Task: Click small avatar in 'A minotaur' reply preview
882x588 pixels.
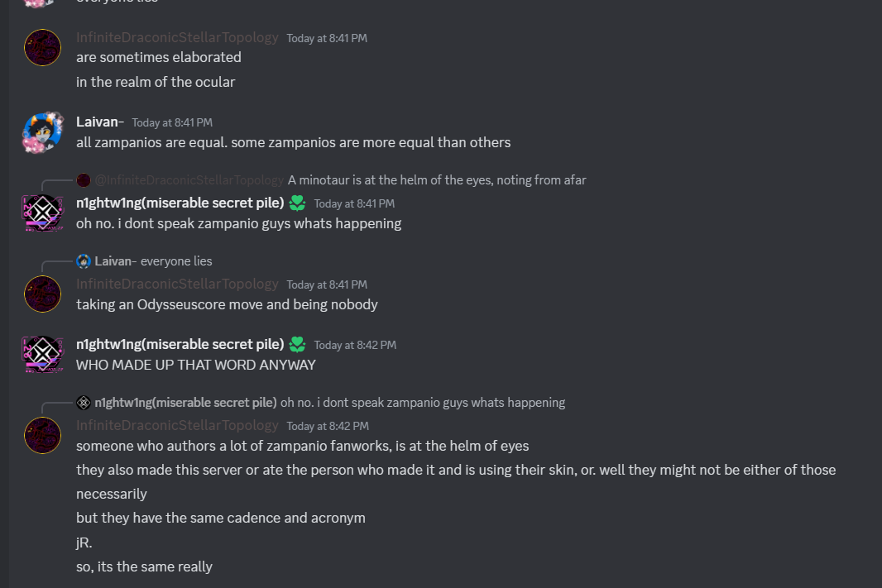Action: pyautogui.click(x=84, y=180)
